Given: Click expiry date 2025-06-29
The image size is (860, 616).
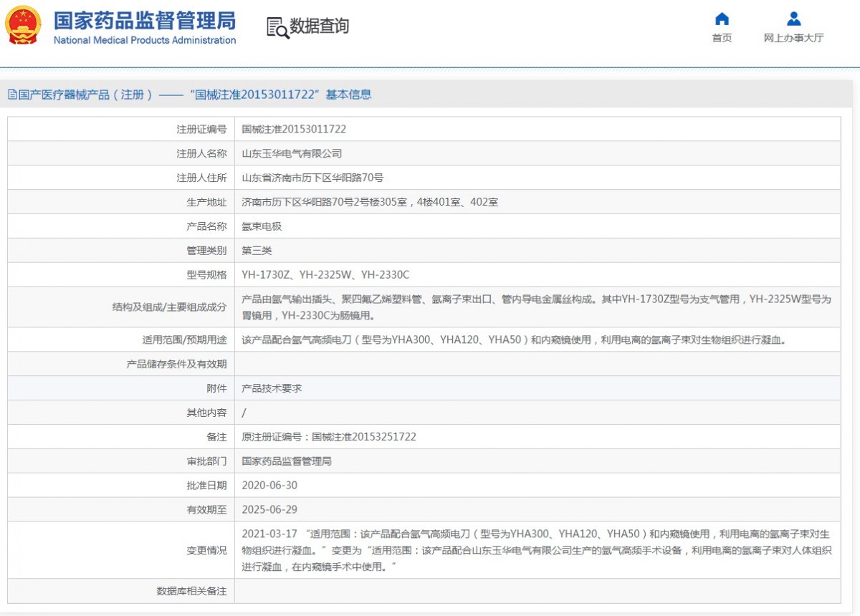Looking at the screenshot, I should [269, 510].
